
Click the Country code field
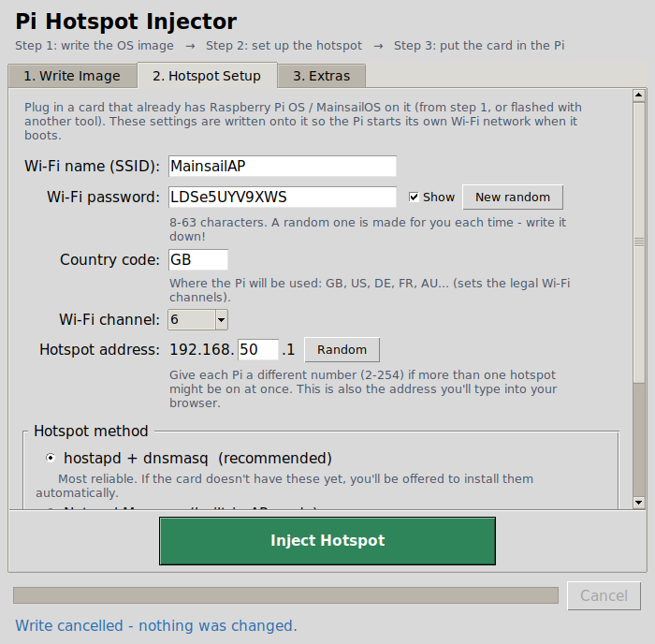[x=198, y=259]
